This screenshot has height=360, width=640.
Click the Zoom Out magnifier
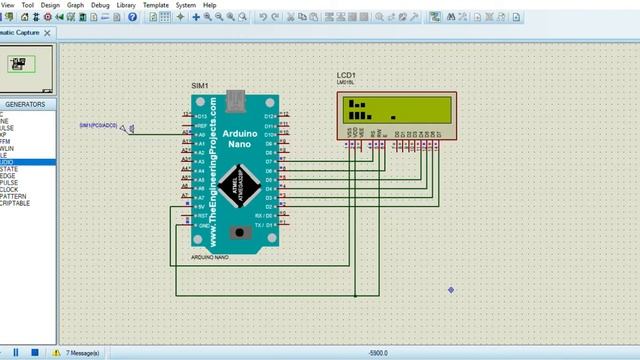click(219, 17)
